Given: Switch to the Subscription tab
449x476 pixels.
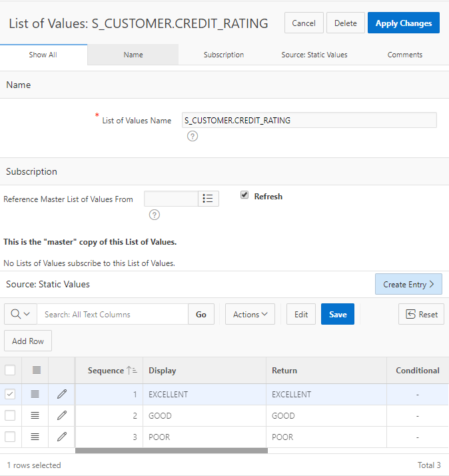Looking at the screenshot, I should tap(224, 55).
